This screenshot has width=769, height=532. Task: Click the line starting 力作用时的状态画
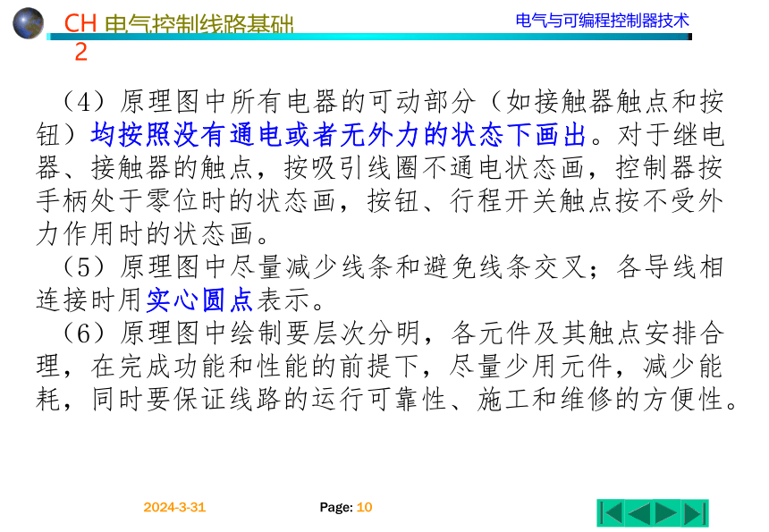pyautogui.click(x=153, y=234)
